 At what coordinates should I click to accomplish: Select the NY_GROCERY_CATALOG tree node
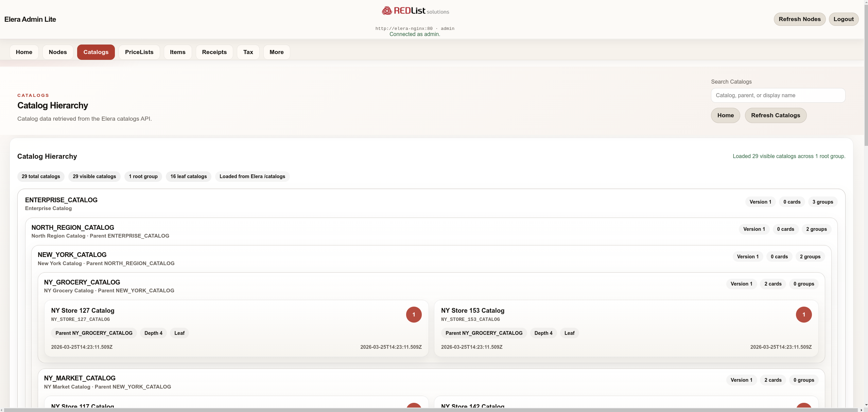pos(82,282)
